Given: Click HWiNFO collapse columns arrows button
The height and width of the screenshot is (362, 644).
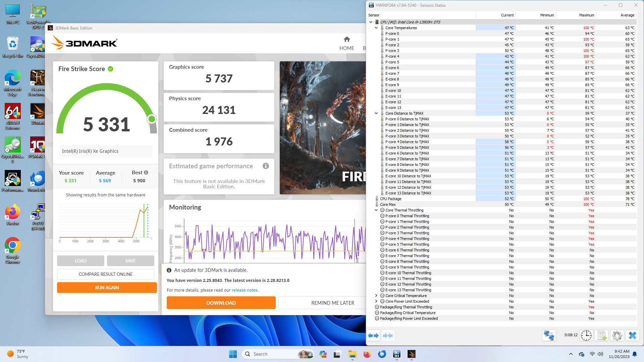Looking at the screenshot, I should (387, 336).
